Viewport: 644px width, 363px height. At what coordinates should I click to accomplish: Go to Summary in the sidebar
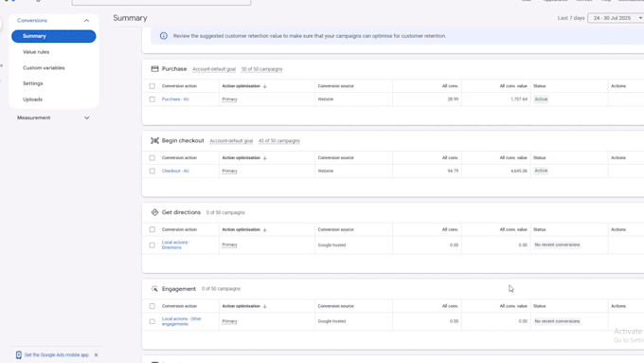click(54, 36)
